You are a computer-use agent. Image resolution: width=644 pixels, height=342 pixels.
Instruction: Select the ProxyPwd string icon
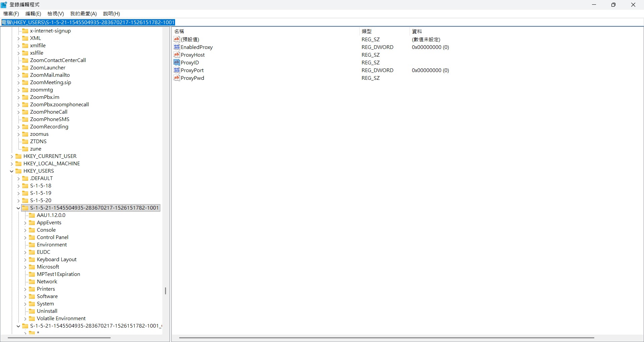177,78
